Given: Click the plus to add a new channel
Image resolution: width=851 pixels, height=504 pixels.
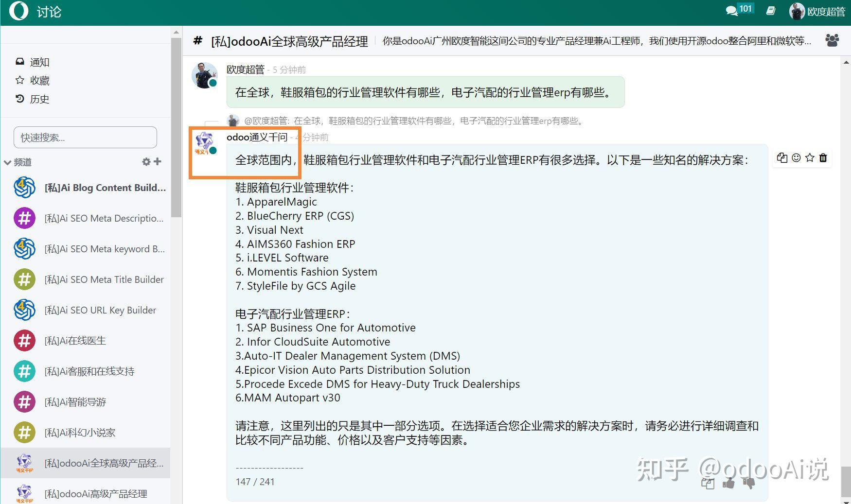Looking at the screenshot, I should (x=157, y=162).
